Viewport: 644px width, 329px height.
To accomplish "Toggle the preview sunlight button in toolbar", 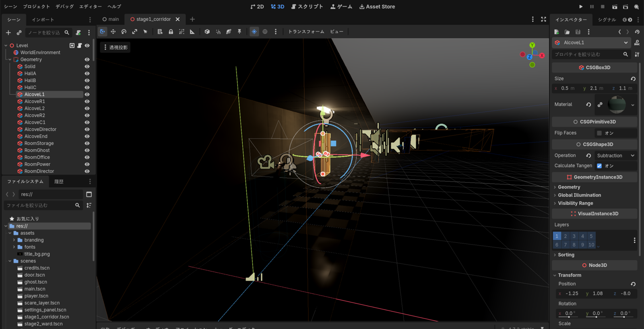I will [x=254, y=31].
